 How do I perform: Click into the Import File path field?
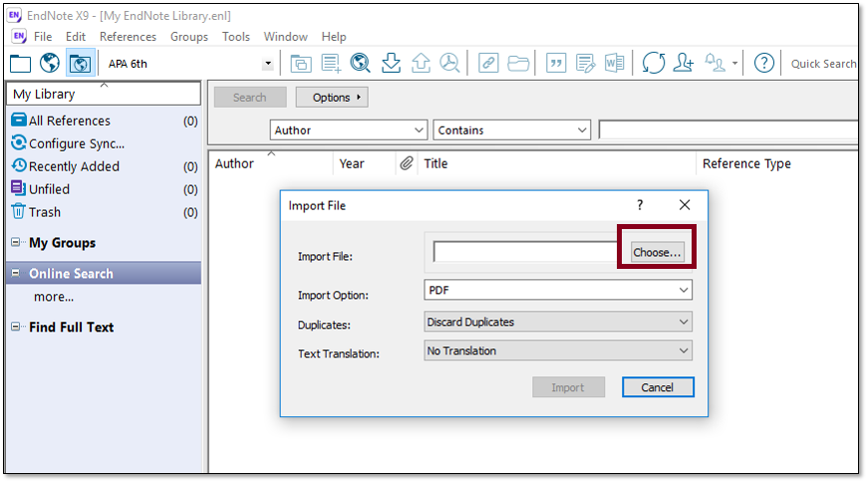[526, 252]
